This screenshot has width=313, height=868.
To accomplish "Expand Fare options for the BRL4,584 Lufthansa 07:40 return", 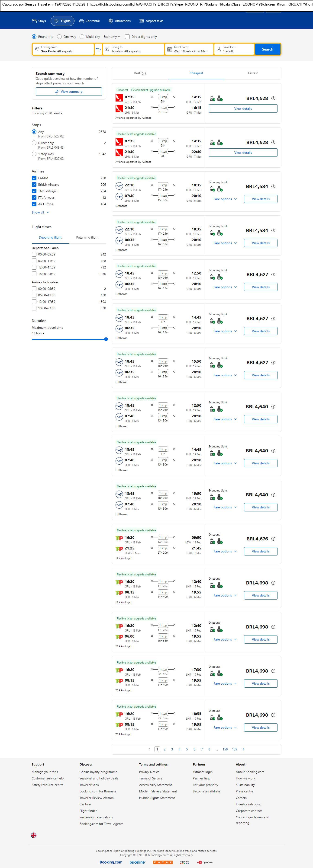I will pos(225,199).
